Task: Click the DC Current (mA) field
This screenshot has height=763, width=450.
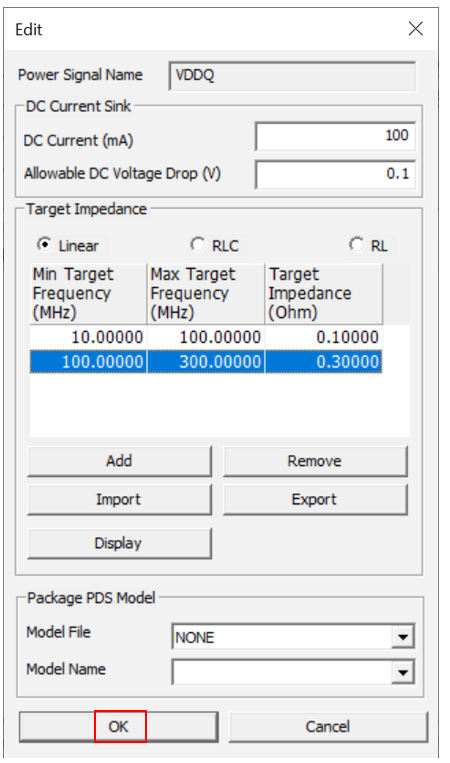Action: coord(335,136)
